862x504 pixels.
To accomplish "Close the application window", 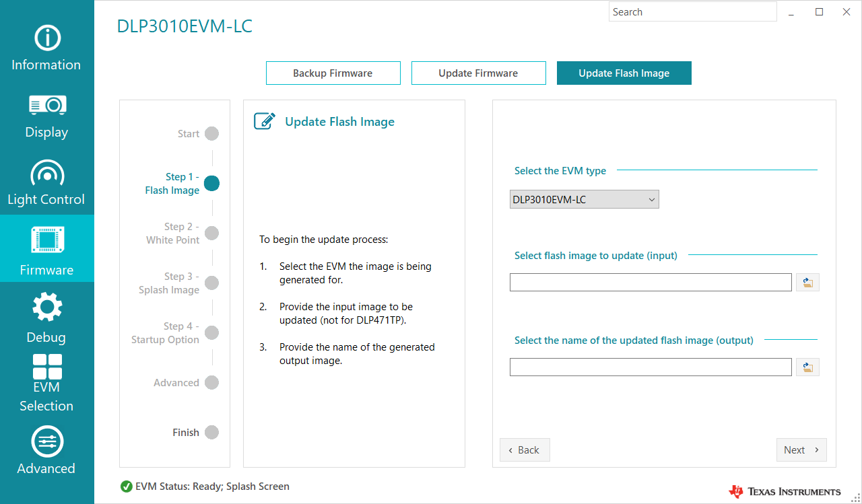I will pos(847,12).
